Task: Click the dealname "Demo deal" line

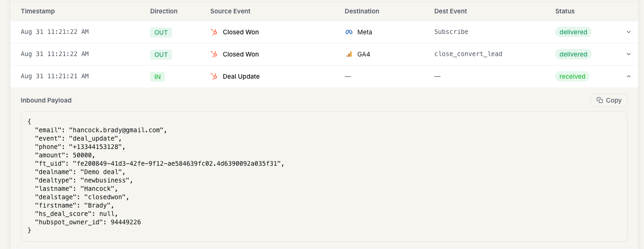Action: 80,172
